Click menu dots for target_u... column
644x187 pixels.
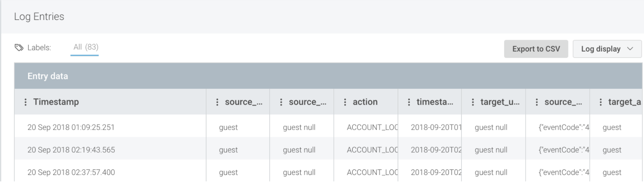coord(473,102)
